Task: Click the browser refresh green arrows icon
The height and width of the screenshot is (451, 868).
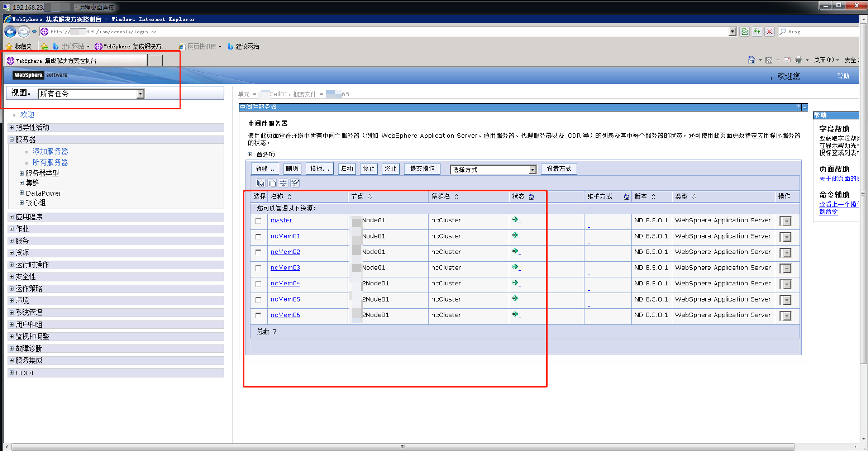Action: point(757,32)
